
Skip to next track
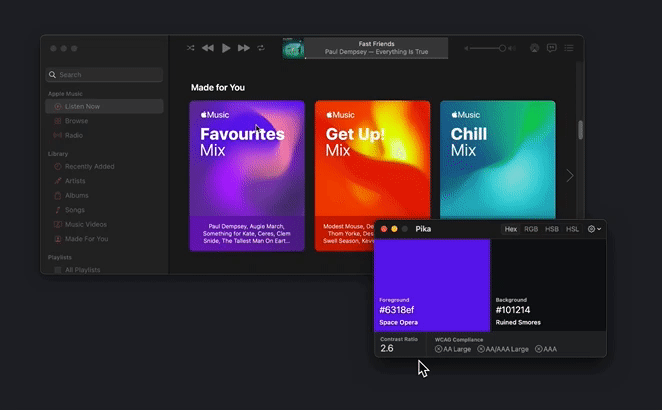(x=244, y=48)
